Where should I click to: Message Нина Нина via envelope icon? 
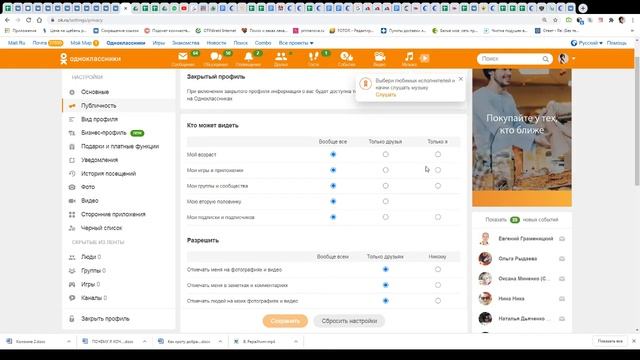(x=562, y=299)
